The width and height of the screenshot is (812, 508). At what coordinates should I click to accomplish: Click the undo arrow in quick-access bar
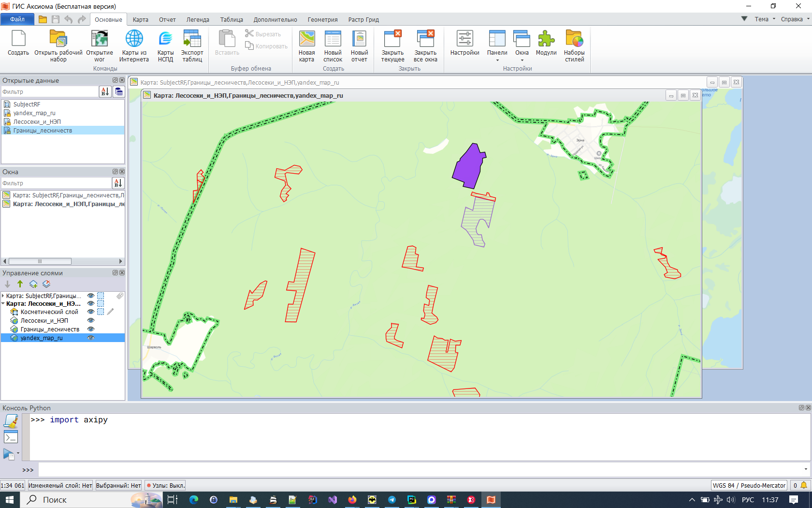[x=68, y=19]
